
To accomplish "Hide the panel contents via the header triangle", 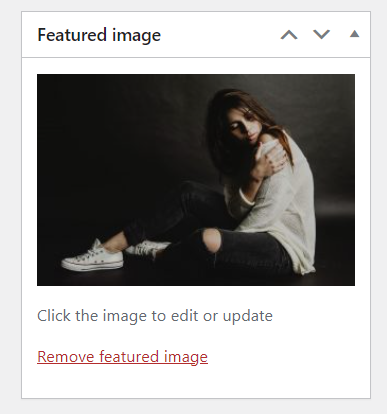I will (354, 34).
